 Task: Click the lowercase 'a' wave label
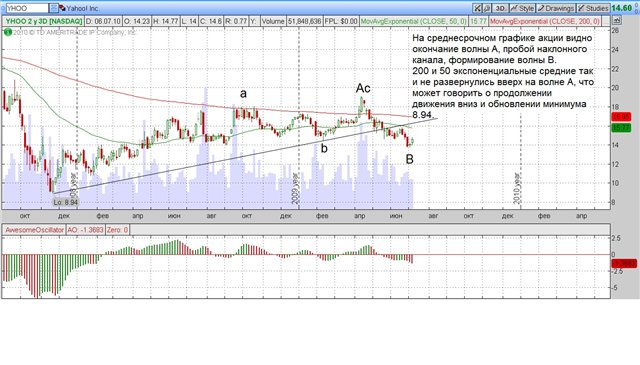pyautogui.click(x=243, y=93)
